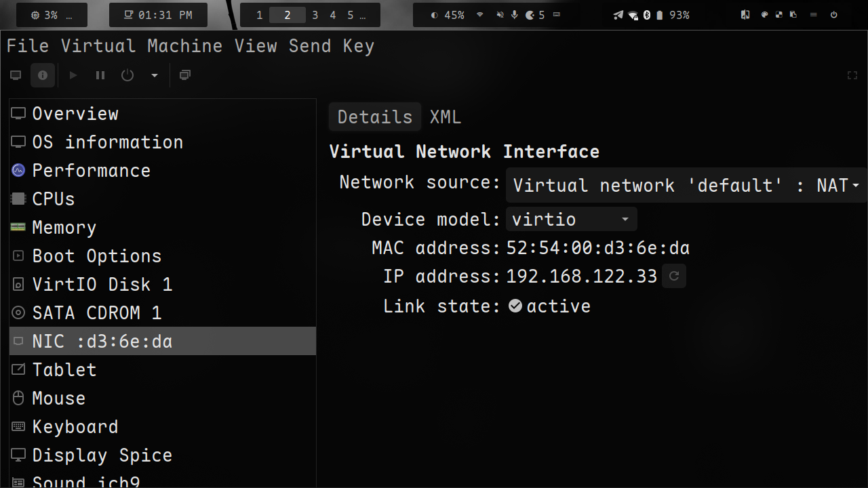Adjust the 45% brightness indicator
868x488 pixels.
[x=448, y=15]
